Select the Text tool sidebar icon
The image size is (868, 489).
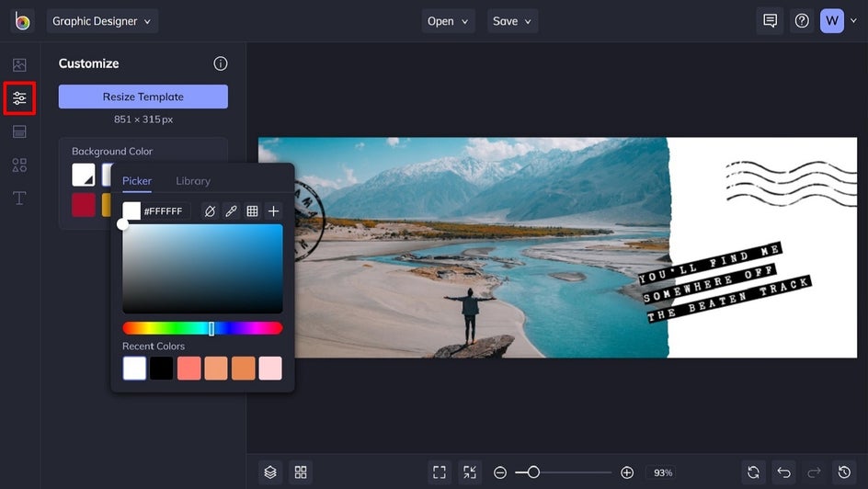click(x=19, y=198)
